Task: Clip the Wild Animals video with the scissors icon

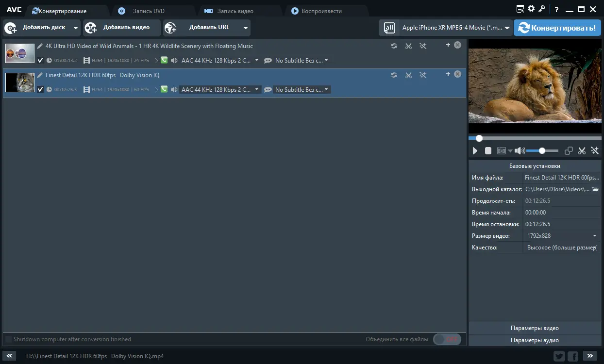Action: point(408,46)
